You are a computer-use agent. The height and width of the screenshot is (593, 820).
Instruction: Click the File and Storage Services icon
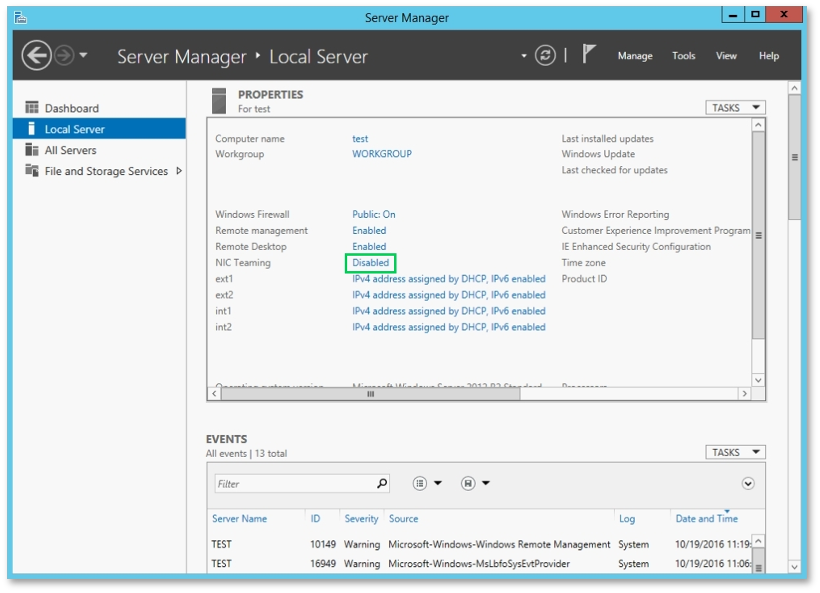click(32, 170)
